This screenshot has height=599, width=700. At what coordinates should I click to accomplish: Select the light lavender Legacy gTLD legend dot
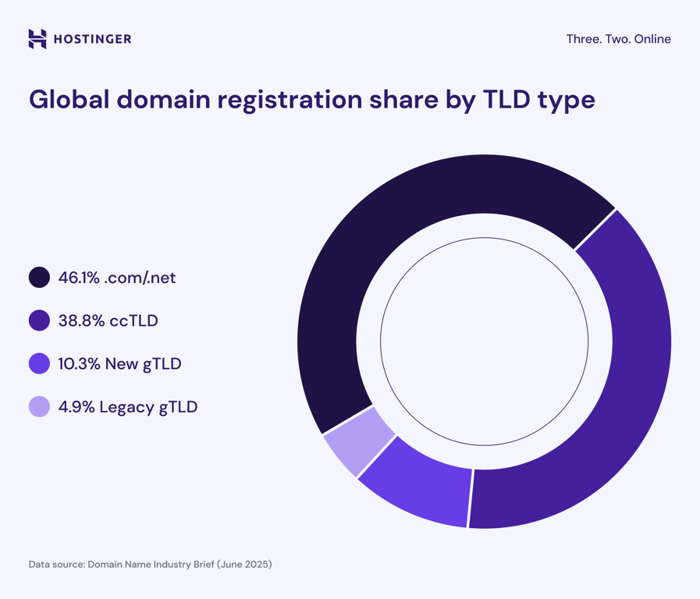click(39, 406)
